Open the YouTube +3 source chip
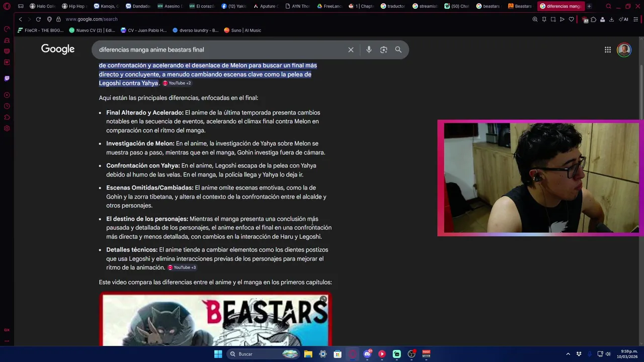The image size is (644, 362). [x=182, y=267]
